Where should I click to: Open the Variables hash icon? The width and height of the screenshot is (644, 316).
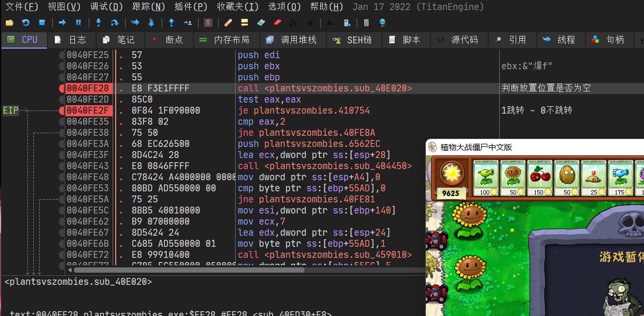pyautogui.click(x=310, y=23)
